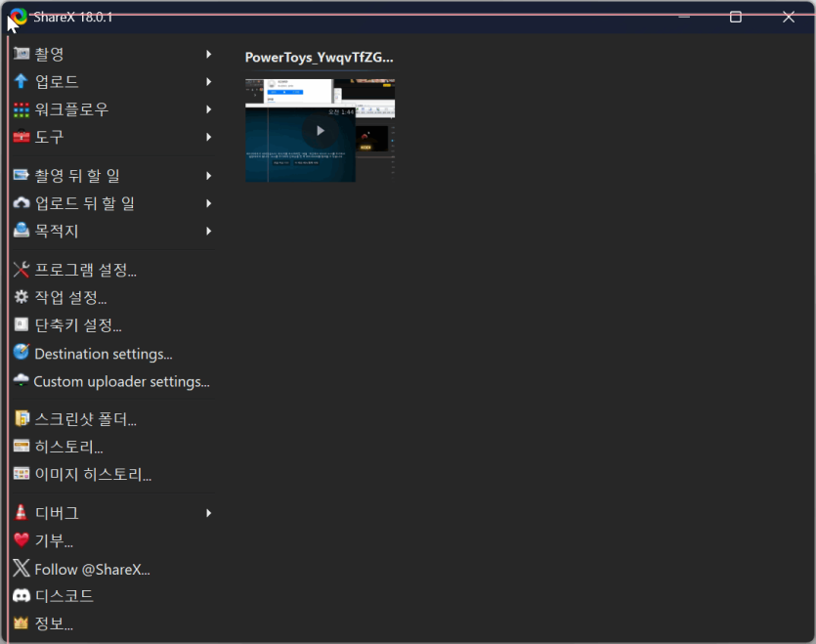Select the PowerToys_YwqvTfZG screenshot thumbnail
Image resolution: width=816 pixels, height=644 pixels.
[x=320, y=130]
